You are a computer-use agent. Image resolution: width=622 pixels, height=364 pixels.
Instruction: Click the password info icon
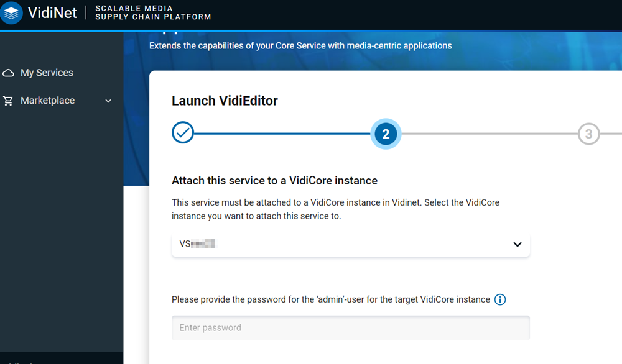500,300
